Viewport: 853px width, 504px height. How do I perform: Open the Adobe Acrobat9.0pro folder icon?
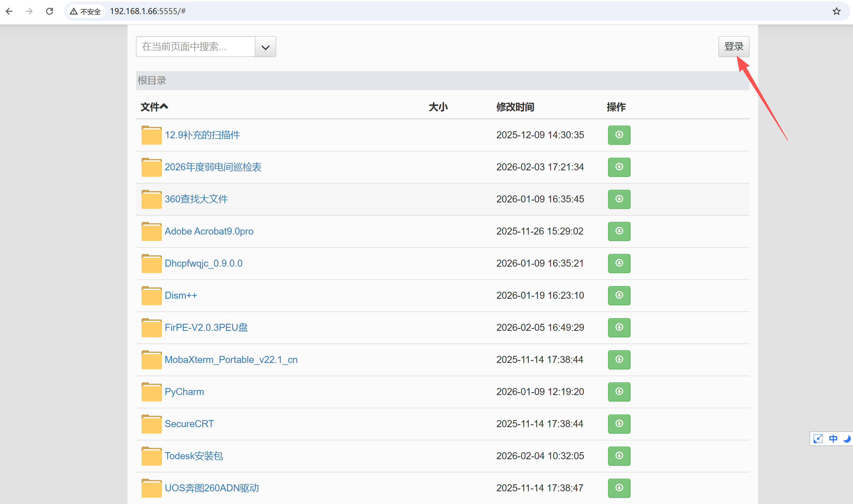coord(151,231)
